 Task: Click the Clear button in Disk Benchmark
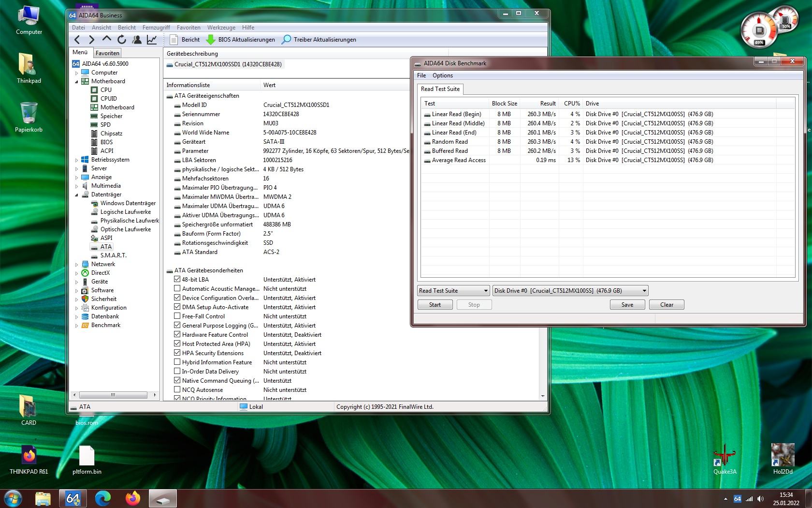point(667,305)
